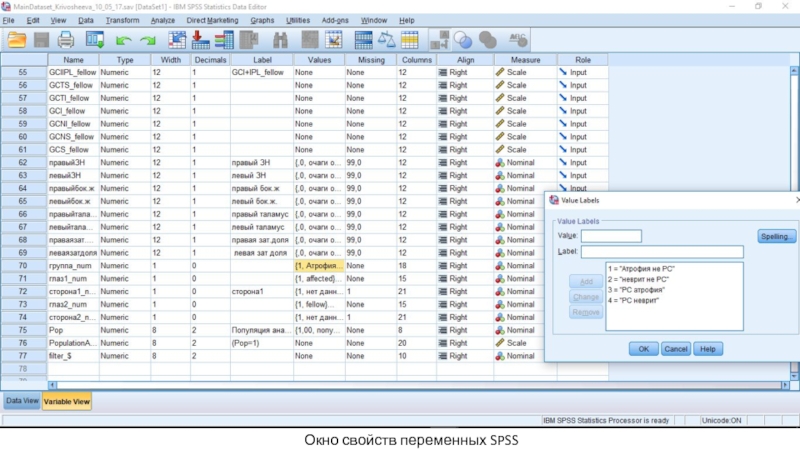Select the '3 = РС атрофия' list entry
The height and width of the screenshot is (450, 800).
637,290
